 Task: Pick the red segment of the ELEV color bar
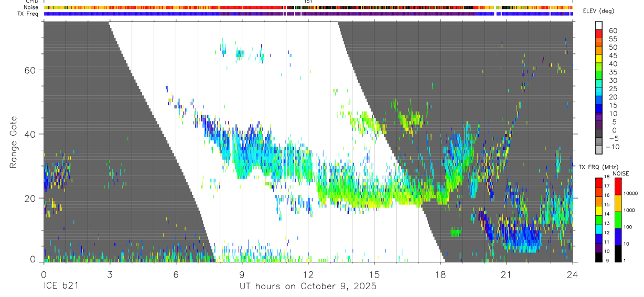point(599,34)
